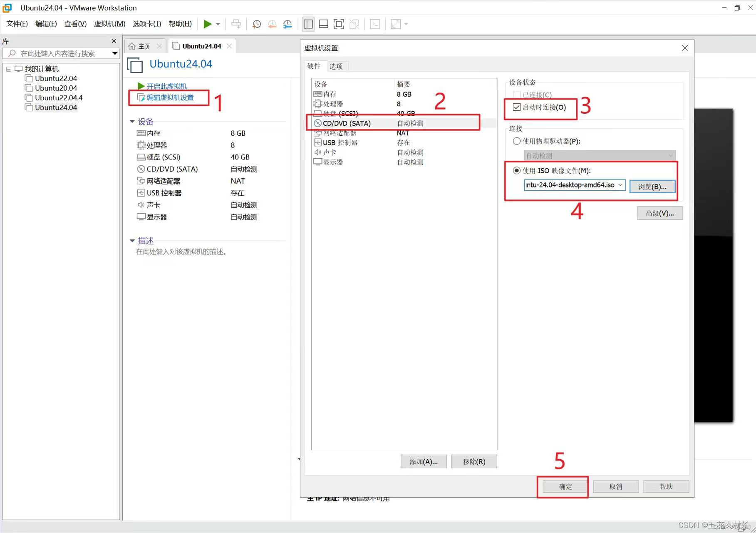
Task: Open the 查看(V) menu
Action: pyautogui.click(x=75, y=24)
